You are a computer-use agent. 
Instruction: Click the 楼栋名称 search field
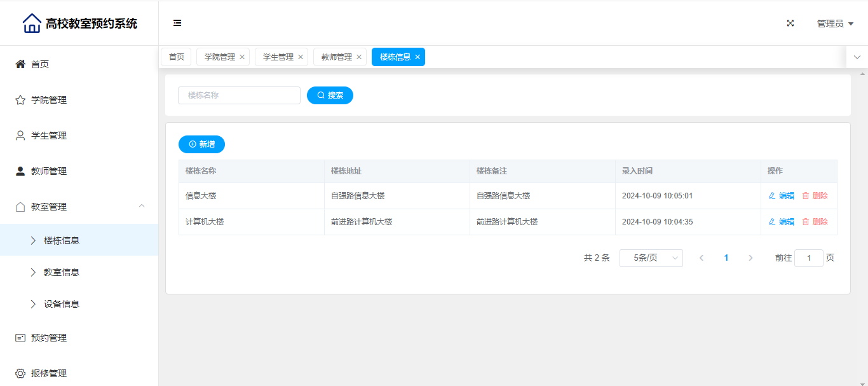pos(239,95)
